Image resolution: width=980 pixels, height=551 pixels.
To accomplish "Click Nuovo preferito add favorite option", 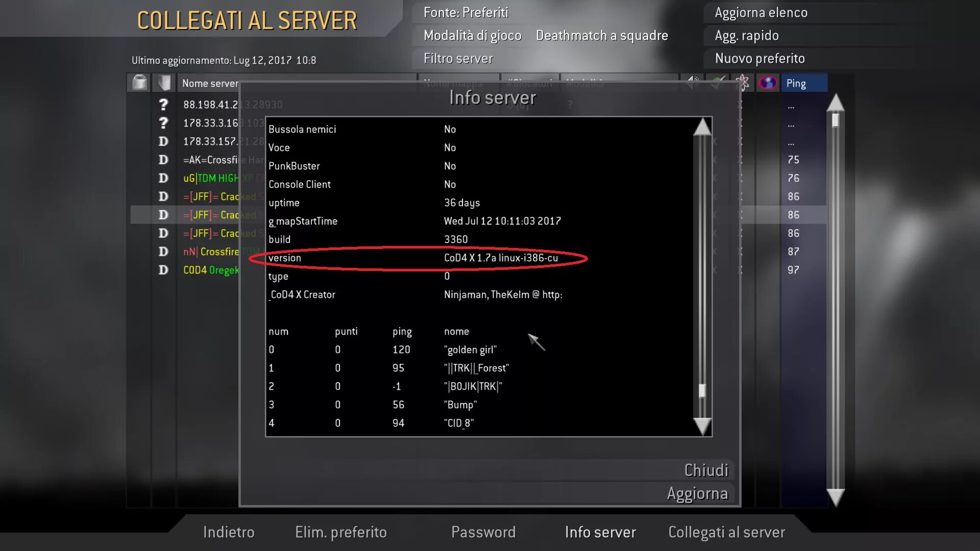I will 759,59.
